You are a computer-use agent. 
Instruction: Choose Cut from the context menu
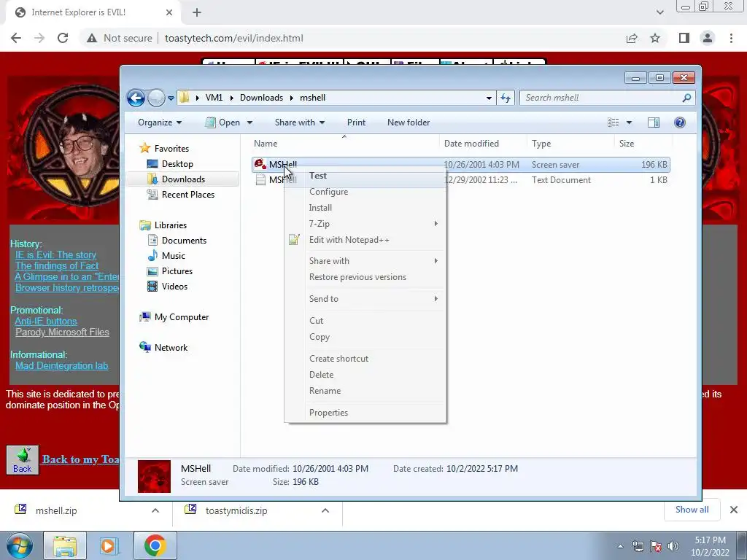pyautogui.click(x=365, y=321)
